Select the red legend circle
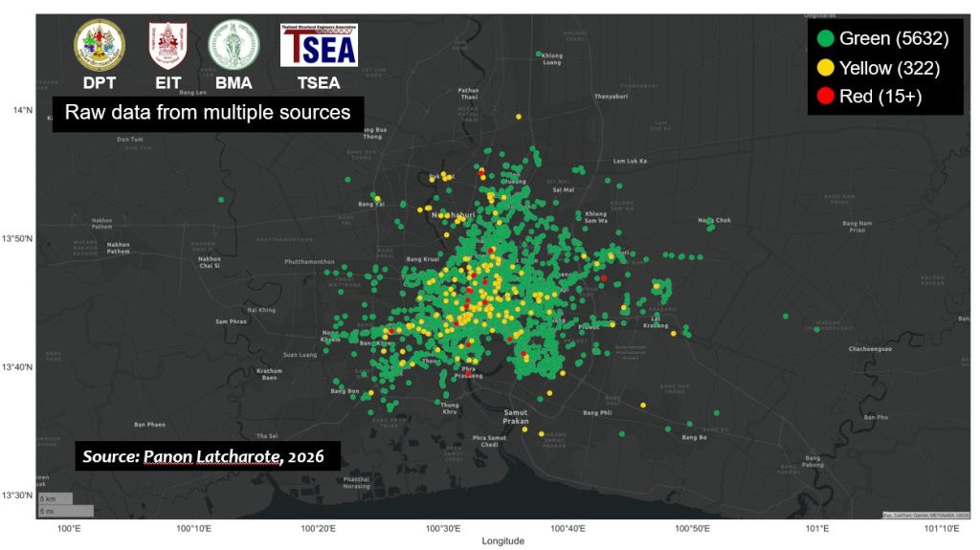The image size is (980, 550). 824,96
